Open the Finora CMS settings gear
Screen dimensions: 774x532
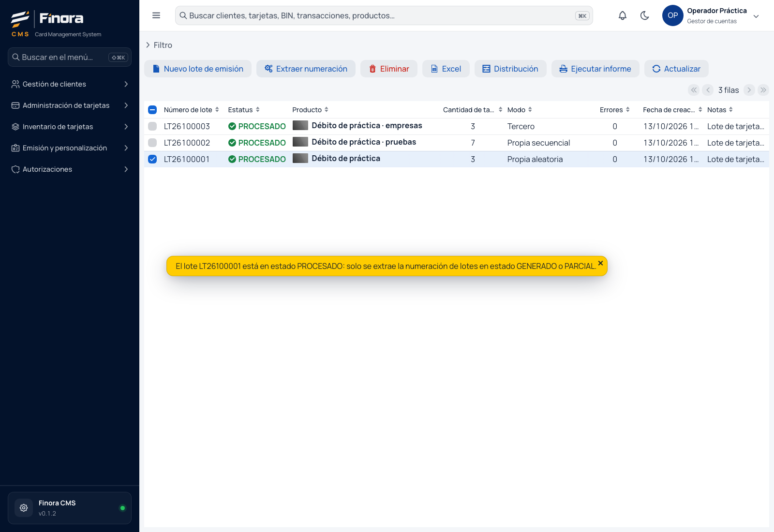(24, 508)
